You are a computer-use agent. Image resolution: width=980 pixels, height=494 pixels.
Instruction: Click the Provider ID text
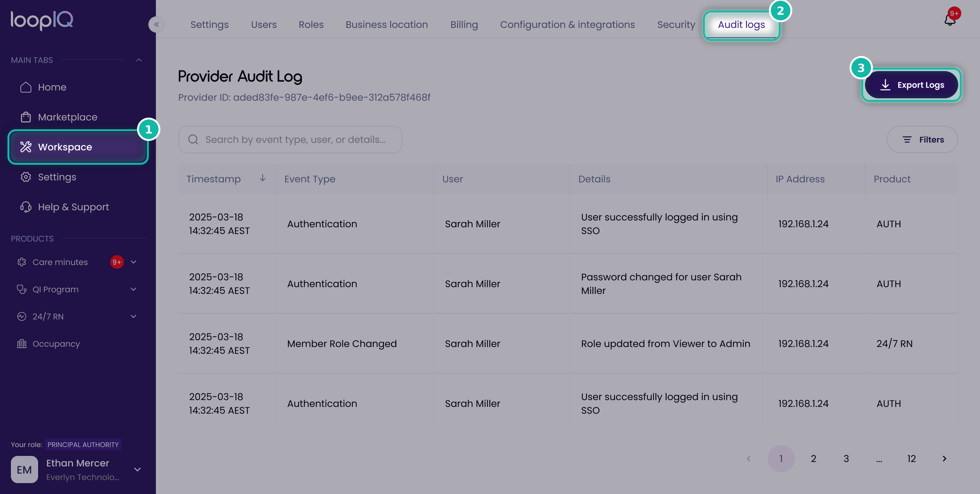coord(304,97)
